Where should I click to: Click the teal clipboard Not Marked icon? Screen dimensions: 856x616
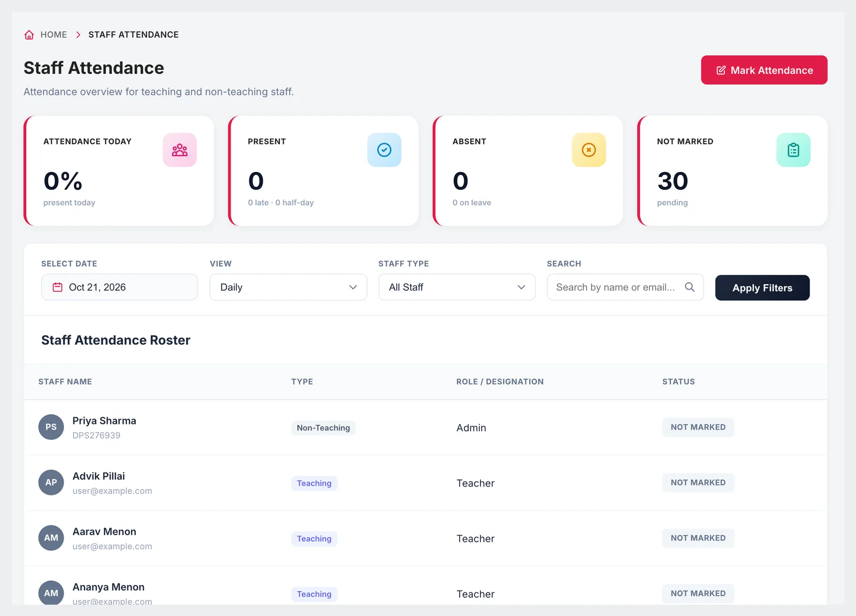[793, 150]
